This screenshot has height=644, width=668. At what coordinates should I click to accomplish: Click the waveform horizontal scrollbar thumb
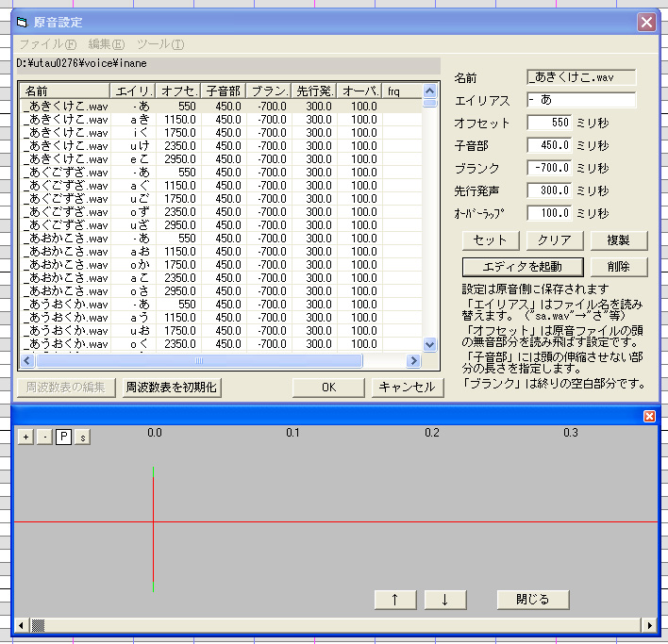pos(38,625)
